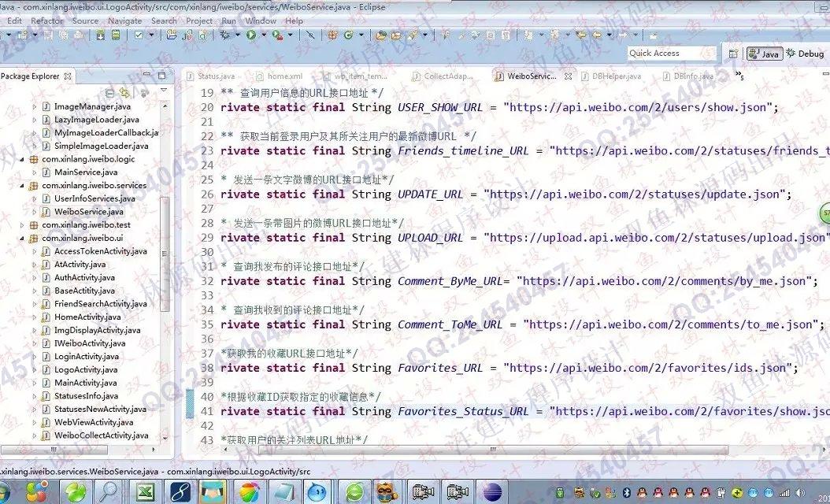
Task: Open Excel from the Windows taskbar
Action: pyautogui.click(x=145, y=491)
